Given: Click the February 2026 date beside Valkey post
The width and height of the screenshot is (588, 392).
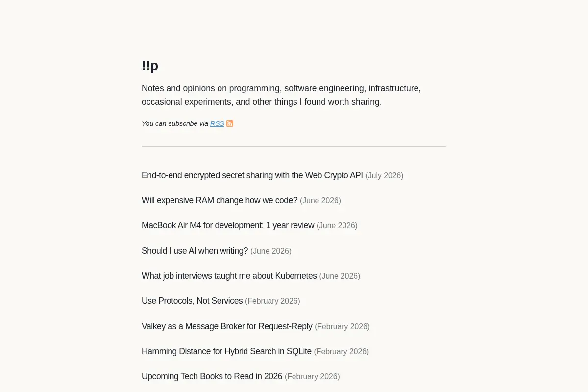Looking at the screenshot, I should [342, 327].
